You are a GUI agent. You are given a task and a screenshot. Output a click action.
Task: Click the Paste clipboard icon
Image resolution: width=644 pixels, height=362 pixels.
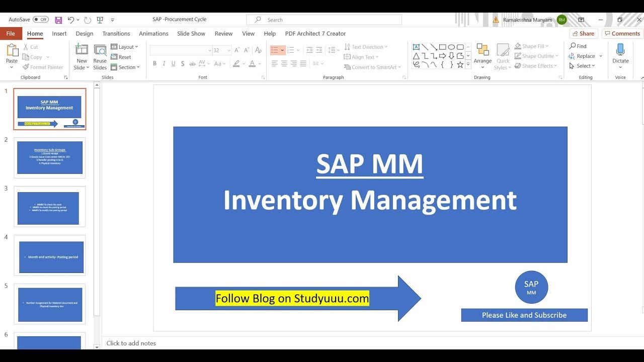12,50
